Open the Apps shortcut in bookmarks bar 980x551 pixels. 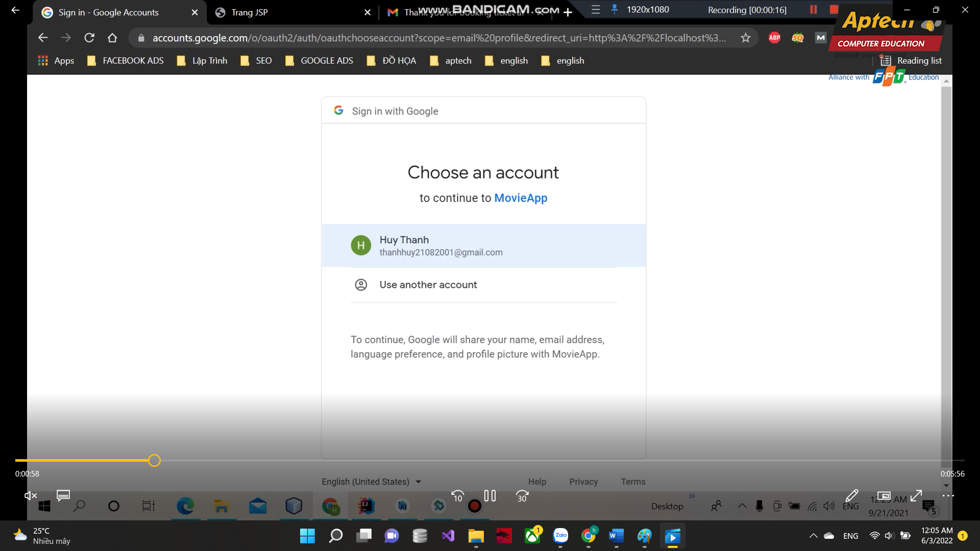coord(56,61)
